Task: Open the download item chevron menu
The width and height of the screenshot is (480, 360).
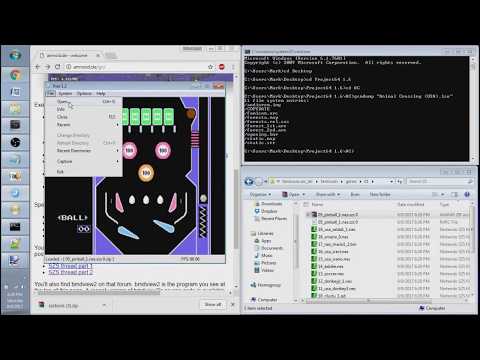Action: point(104,305)
